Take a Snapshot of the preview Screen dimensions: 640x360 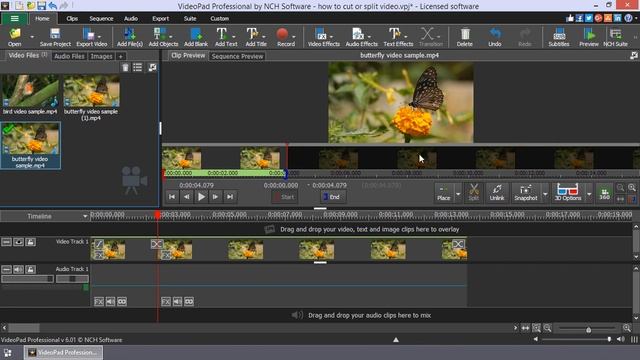pyautogui.click(x=526, y=192)
